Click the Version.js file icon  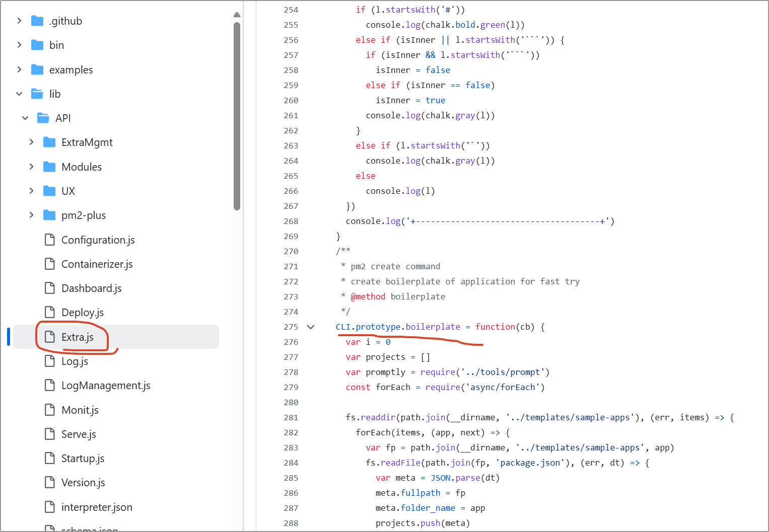[50, 482]
